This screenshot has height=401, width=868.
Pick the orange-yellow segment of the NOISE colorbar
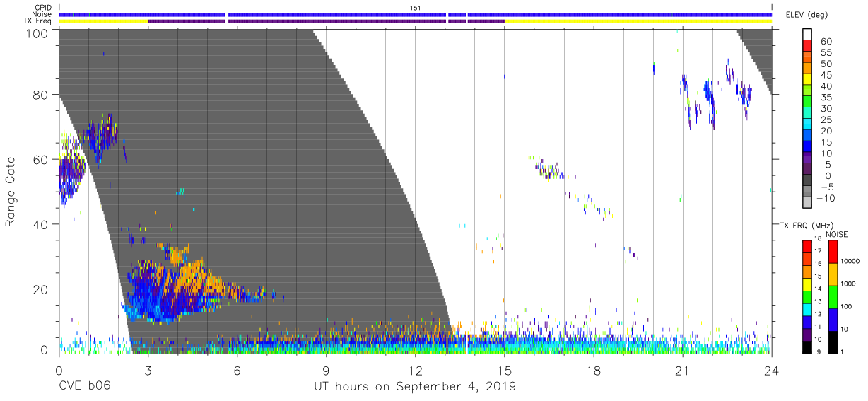tap(833, 274)
